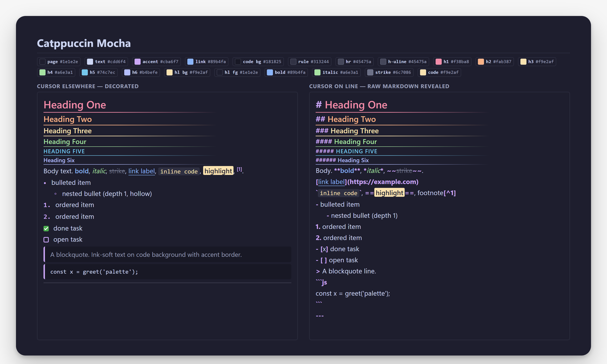Click the blockquote text about Ink-soft text
This screenshot has height=364, width=607.
pyautogui.click(x=146, y=255)
